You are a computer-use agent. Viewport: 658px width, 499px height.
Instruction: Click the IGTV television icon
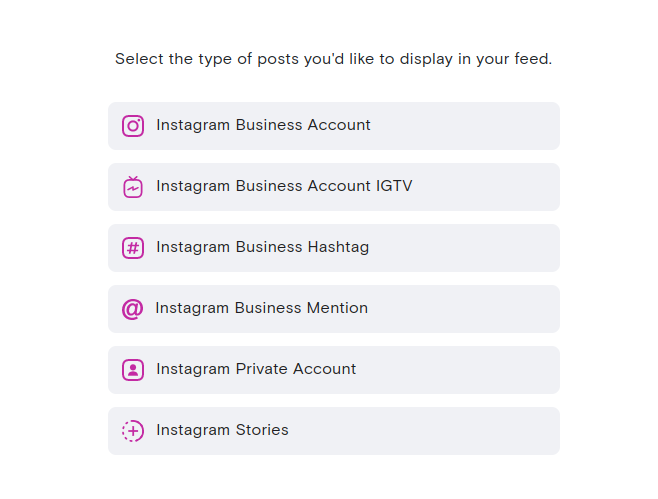(x=133, y=187)
